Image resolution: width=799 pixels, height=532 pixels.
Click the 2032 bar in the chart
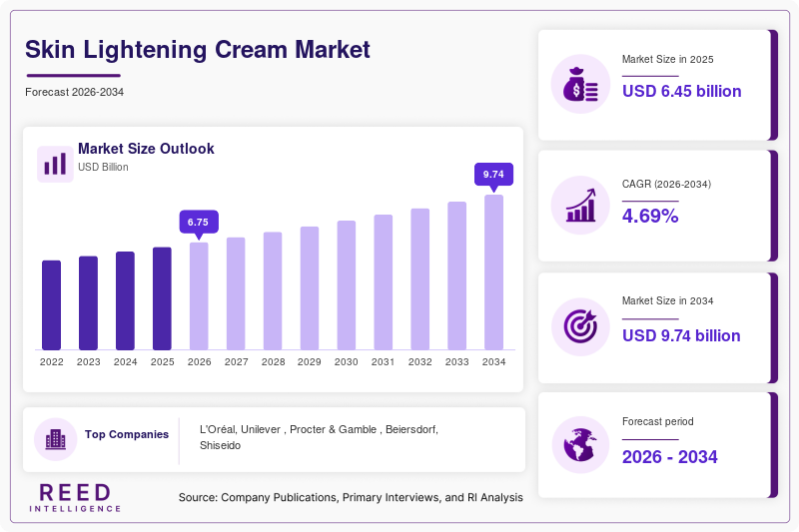[419, 279]
